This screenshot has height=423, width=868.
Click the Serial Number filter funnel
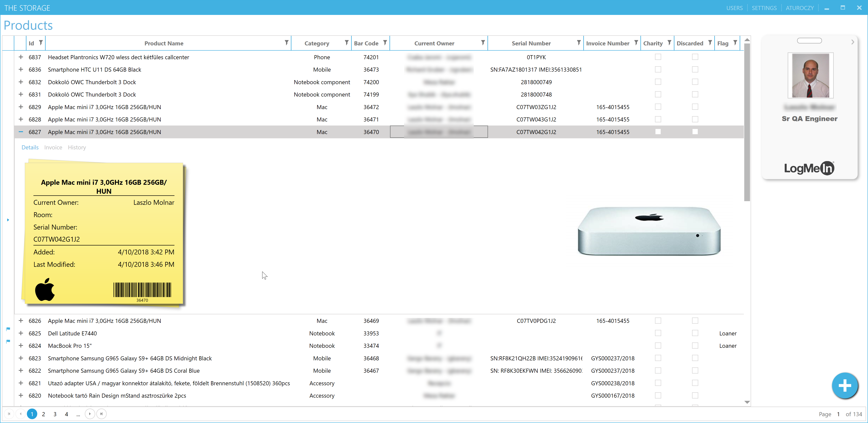coord(579,43)
